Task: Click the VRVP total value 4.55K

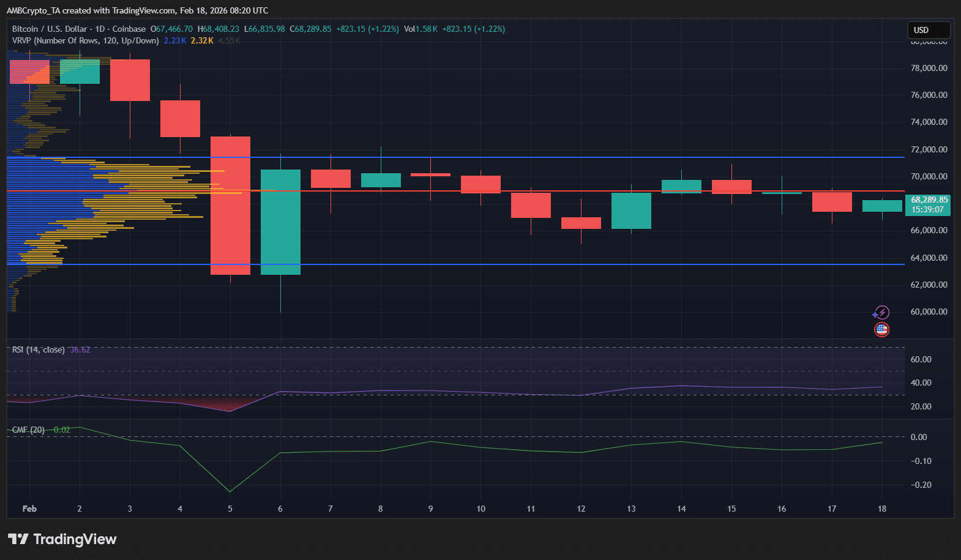Action: [x=229, y=40]
